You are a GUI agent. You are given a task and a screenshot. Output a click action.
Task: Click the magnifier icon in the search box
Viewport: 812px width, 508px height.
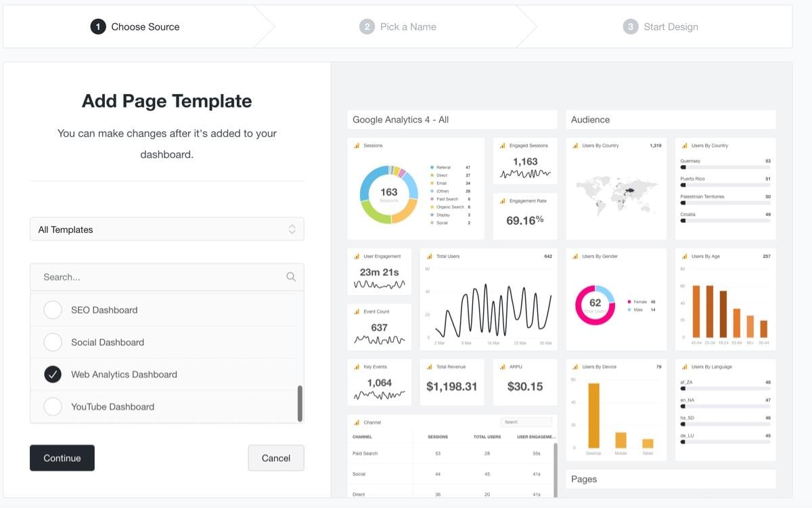click(x=291, y=277)
